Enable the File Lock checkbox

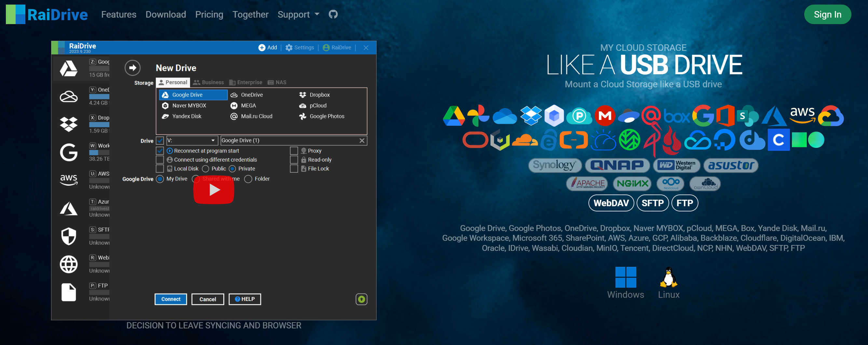[x=294, y=168]
